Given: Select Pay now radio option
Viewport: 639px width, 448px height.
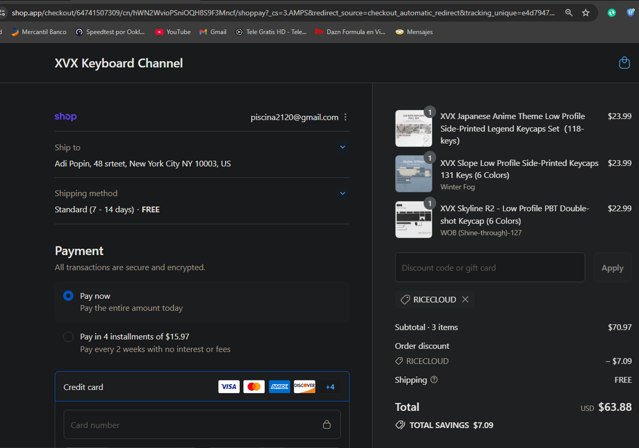Looking at the screenshot, I should (x=68, y=296).
